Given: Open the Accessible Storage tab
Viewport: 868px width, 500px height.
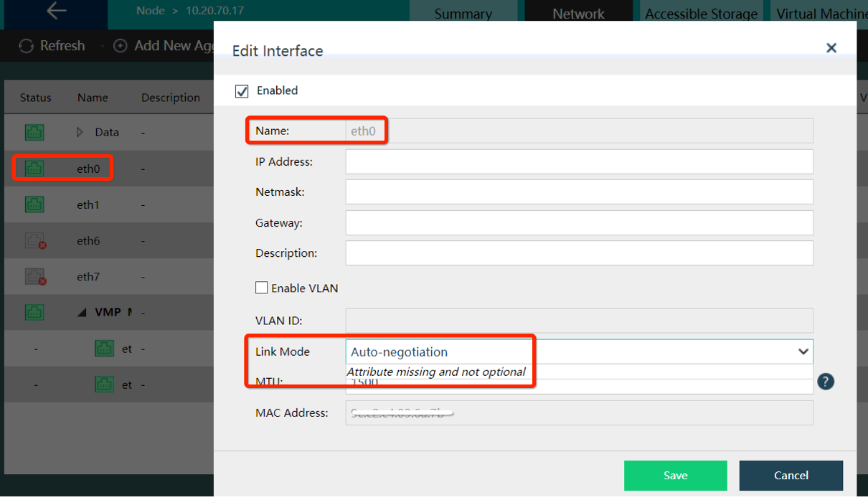Looking at the screenshot, I should pos(702,11).
